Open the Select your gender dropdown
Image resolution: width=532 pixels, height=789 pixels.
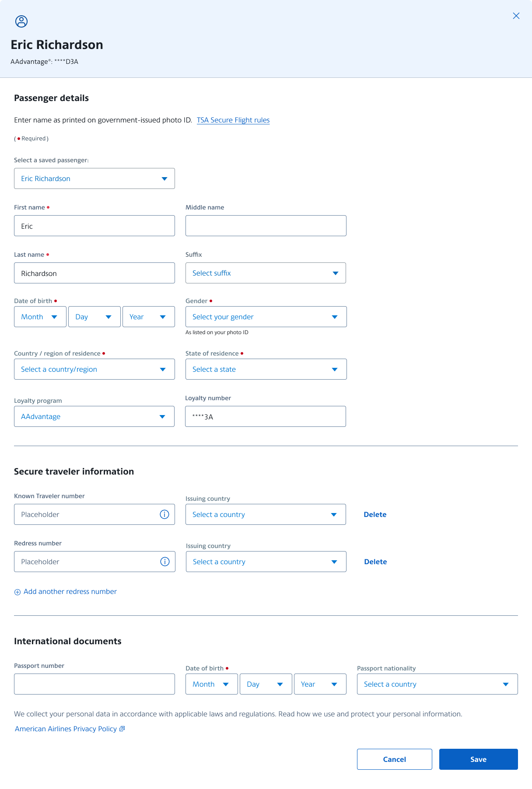[x=266, y=317]
